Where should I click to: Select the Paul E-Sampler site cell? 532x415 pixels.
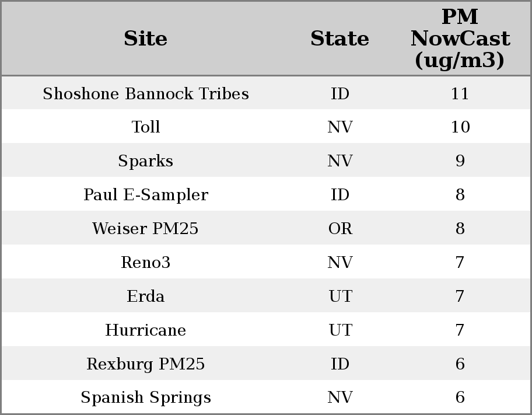click(146, 195)
